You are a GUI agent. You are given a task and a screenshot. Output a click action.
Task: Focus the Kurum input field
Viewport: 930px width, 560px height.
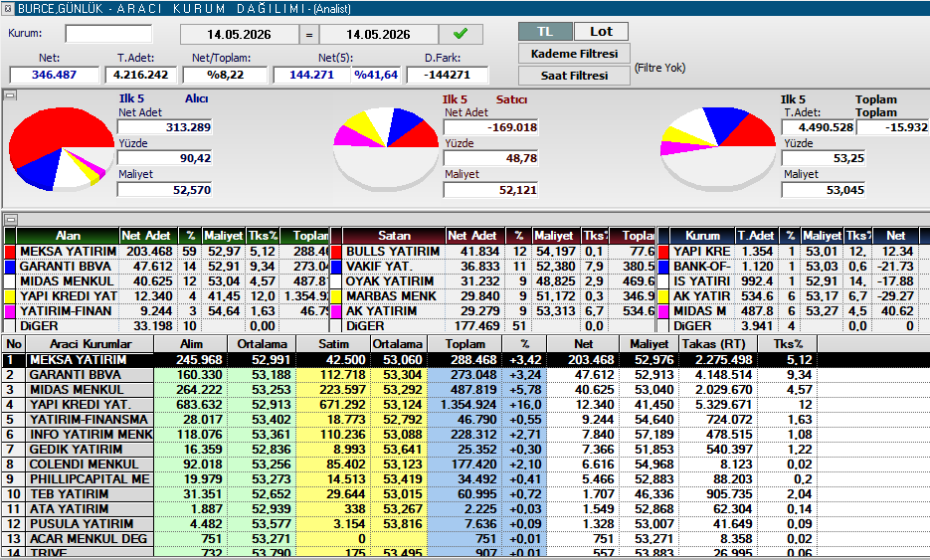[108, 34]
